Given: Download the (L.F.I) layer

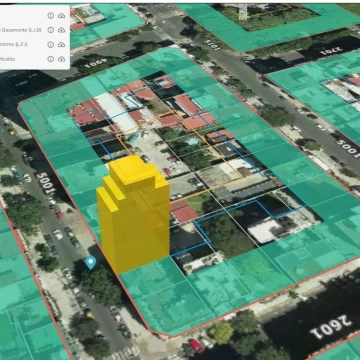Looking at the screenshot, I should click(x=62, y=44).
